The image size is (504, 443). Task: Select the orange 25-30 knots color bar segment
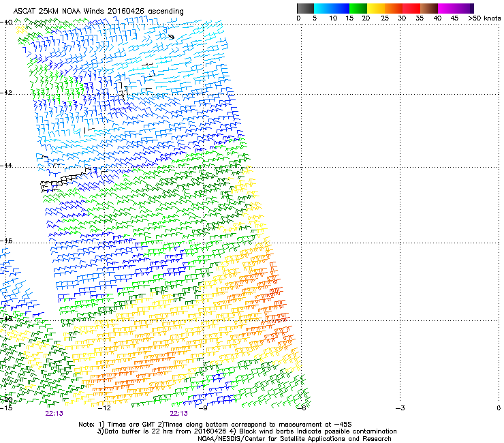tap(394, 8)
